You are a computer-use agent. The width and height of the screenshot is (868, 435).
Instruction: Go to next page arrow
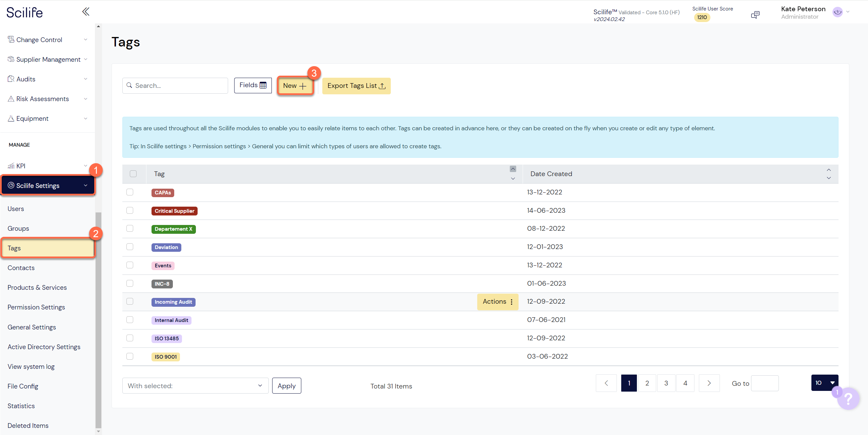709,383
